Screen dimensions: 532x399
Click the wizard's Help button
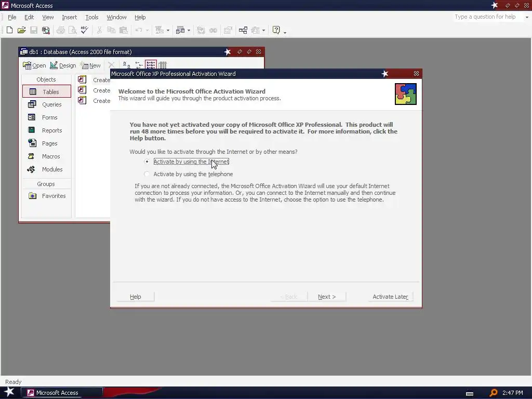point(136,297)
